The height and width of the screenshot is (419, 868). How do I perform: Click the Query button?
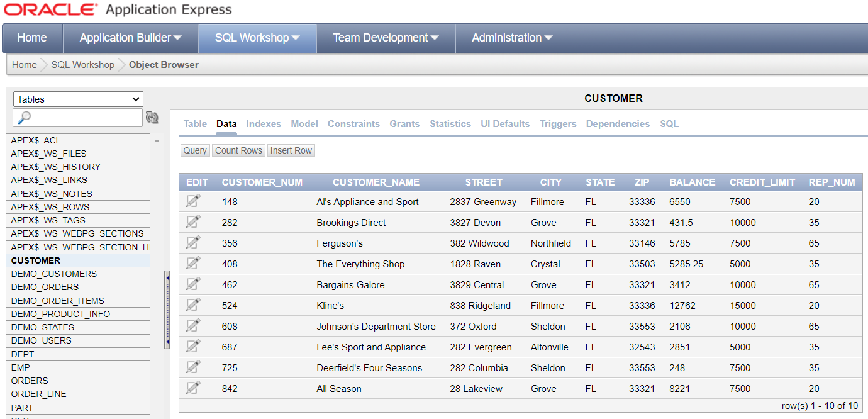[195, 150]
